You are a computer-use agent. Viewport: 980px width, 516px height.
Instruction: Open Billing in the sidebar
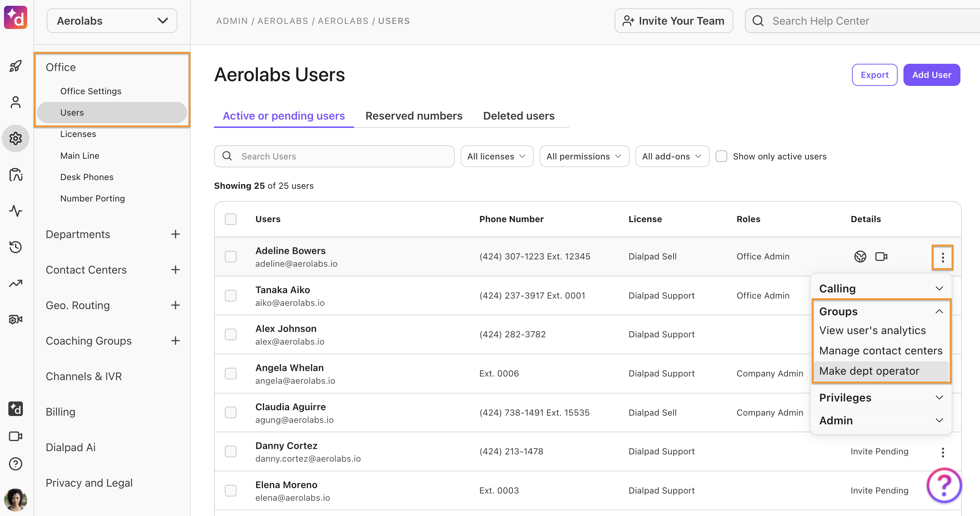[61, 412]
